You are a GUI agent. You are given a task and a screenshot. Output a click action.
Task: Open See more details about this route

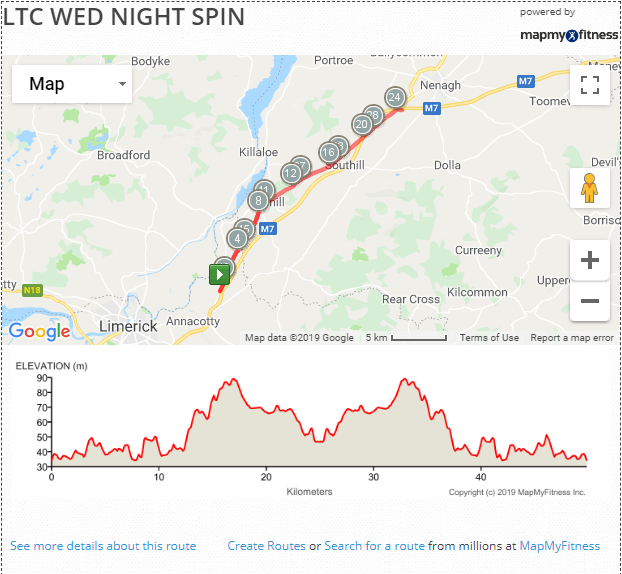(x=103, y=546)
